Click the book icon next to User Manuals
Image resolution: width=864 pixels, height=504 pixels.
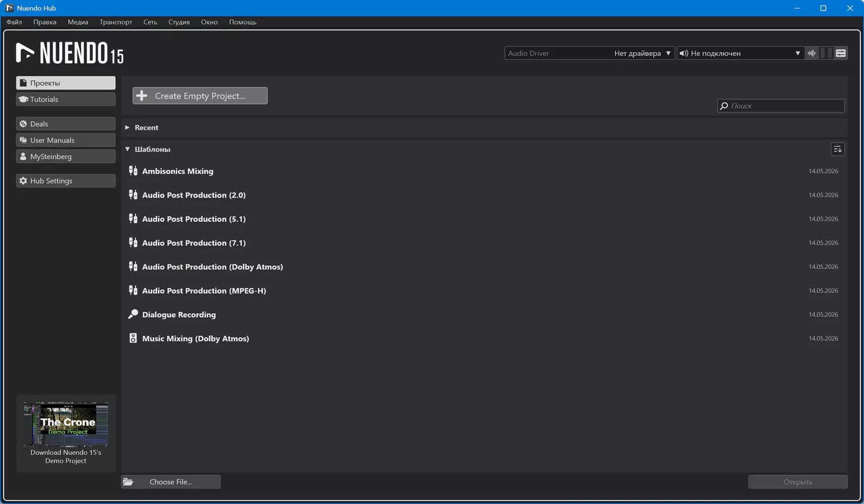tap(23, 140)
